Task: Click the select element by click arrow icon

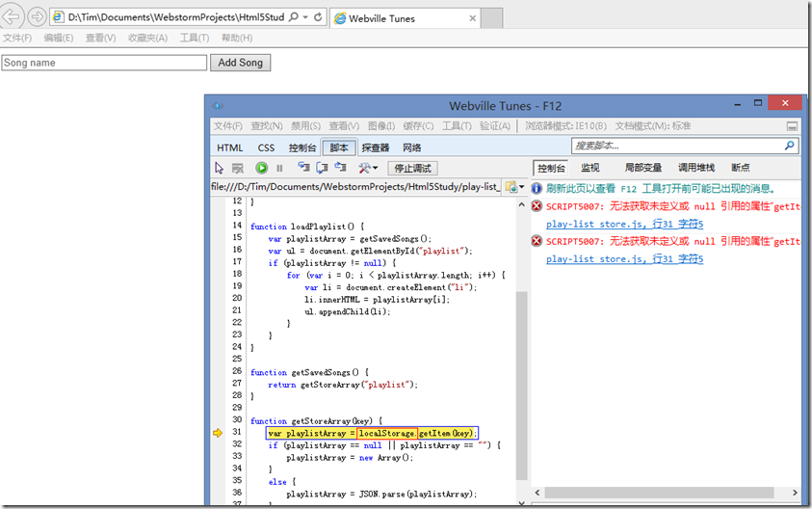Action: pos(220,168)
